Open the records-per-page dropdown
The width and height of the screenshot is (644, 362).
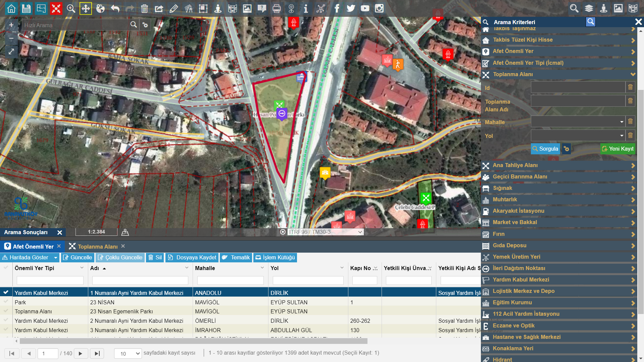128,353
